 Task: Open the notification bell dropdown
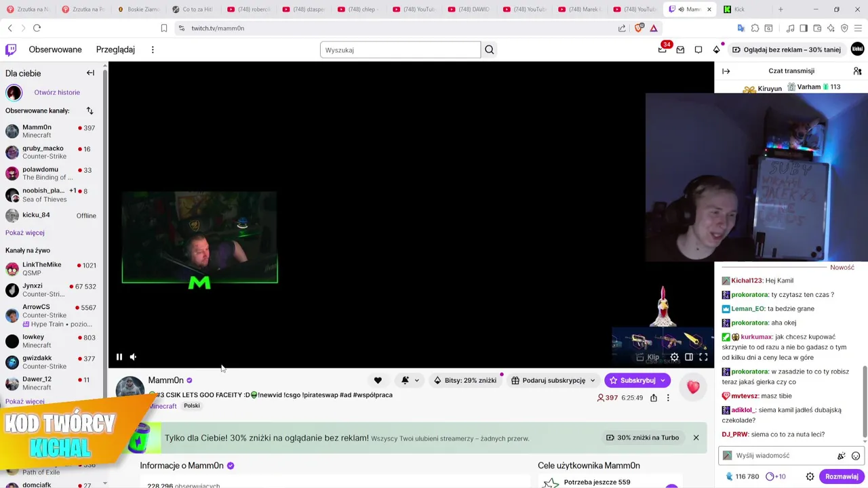[410, 380]
